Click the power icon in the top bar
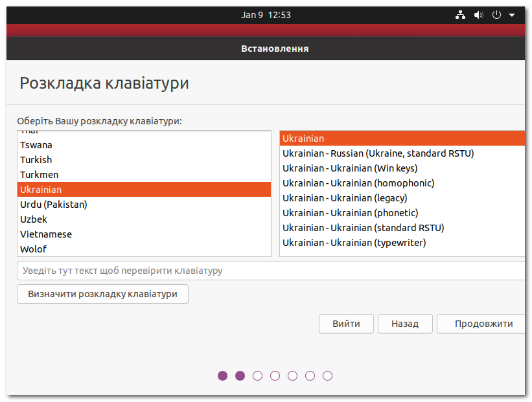Viewport: 532px width, 402px height. click(496, 14)
